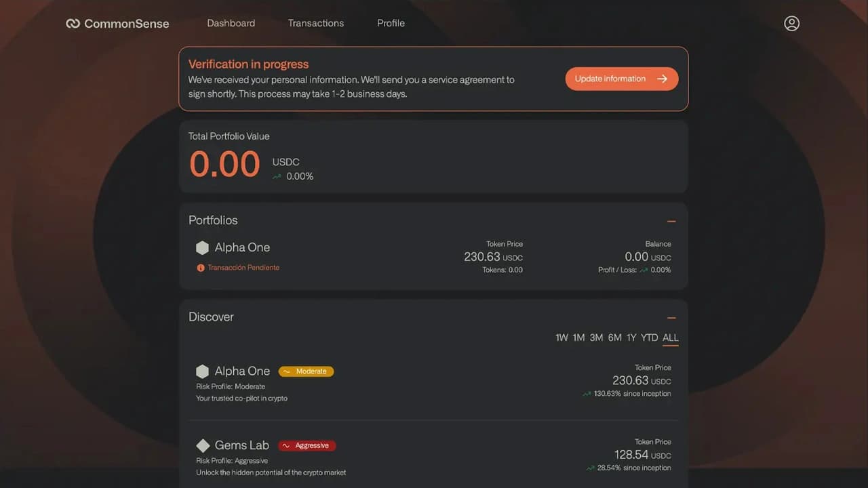
Task: Go to the Transactions page
Action: click(316, 23)
